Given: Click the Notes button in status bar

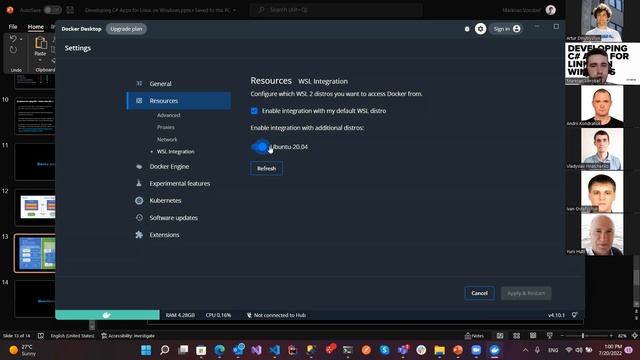Looking at the screenshot, I should [x=474, y=336].
